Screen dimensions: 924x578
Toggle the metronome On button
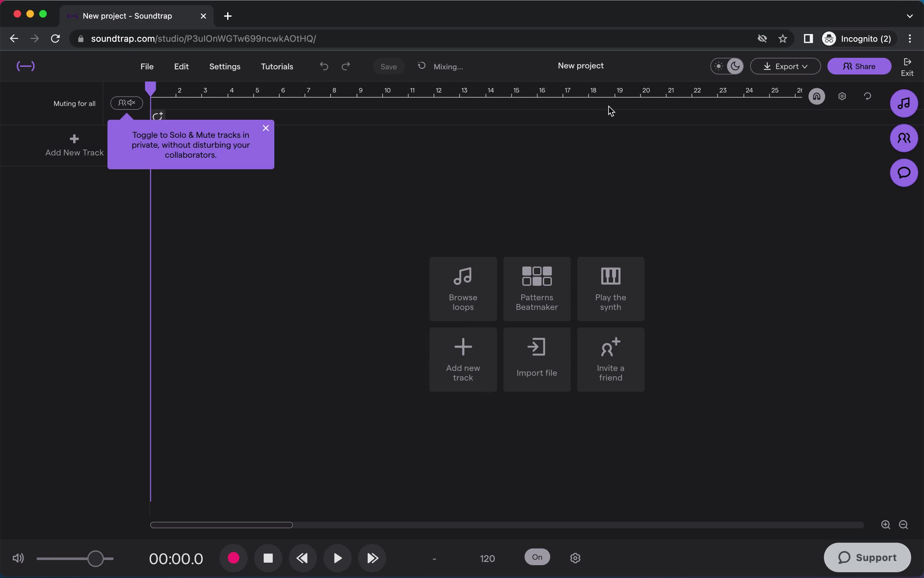tap(537, 557)
